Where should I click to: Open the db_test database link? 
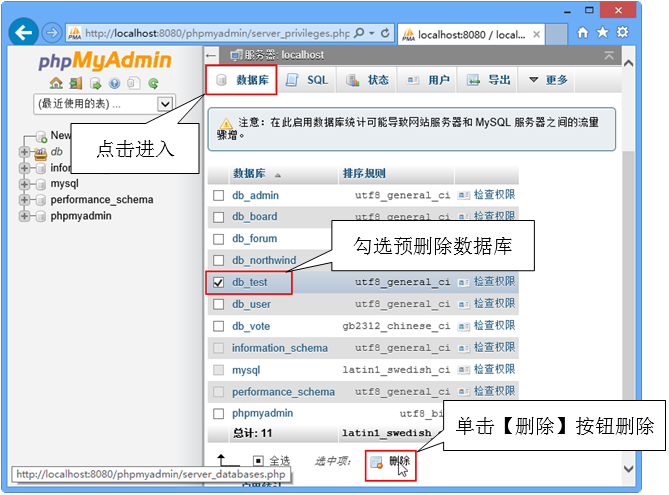[250, 282]
